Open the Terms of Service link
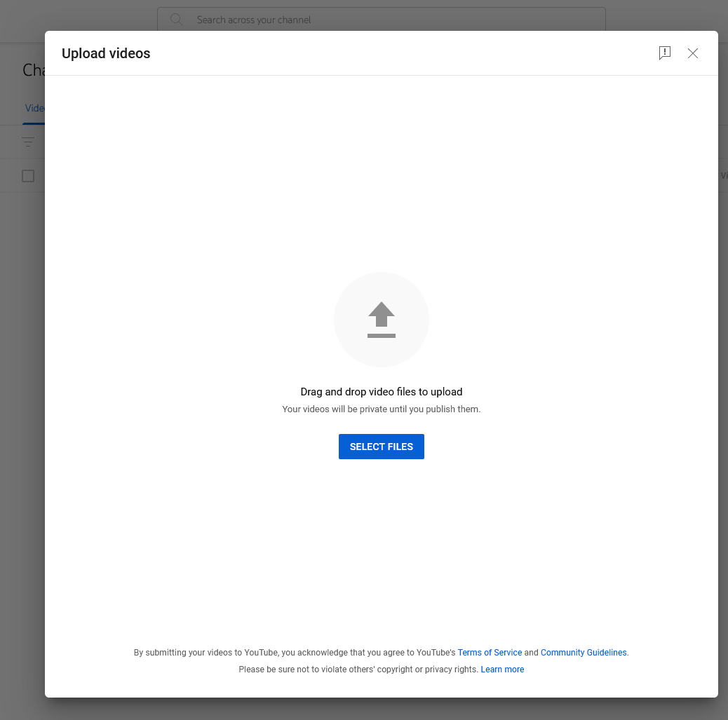The height and width of the screenshot is (720, 728). (x=490, y=652)
